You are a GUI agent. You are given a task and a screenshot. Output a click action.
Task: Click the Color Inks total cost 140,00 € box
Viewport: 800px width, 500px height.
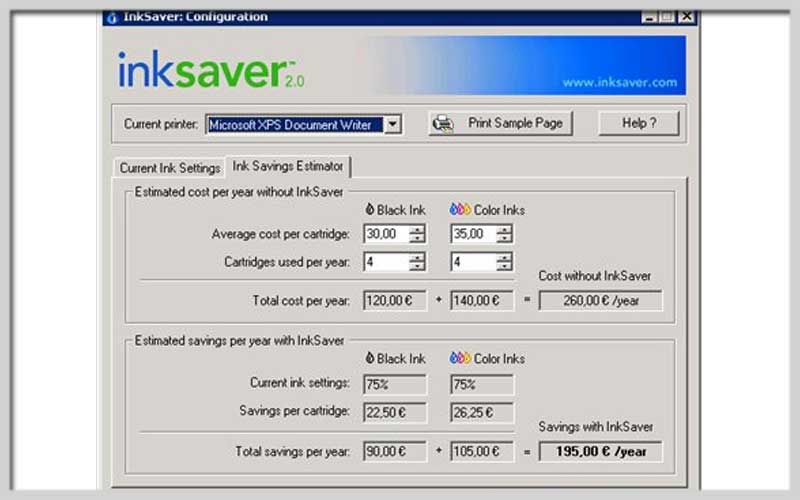(x=482, y=301)
